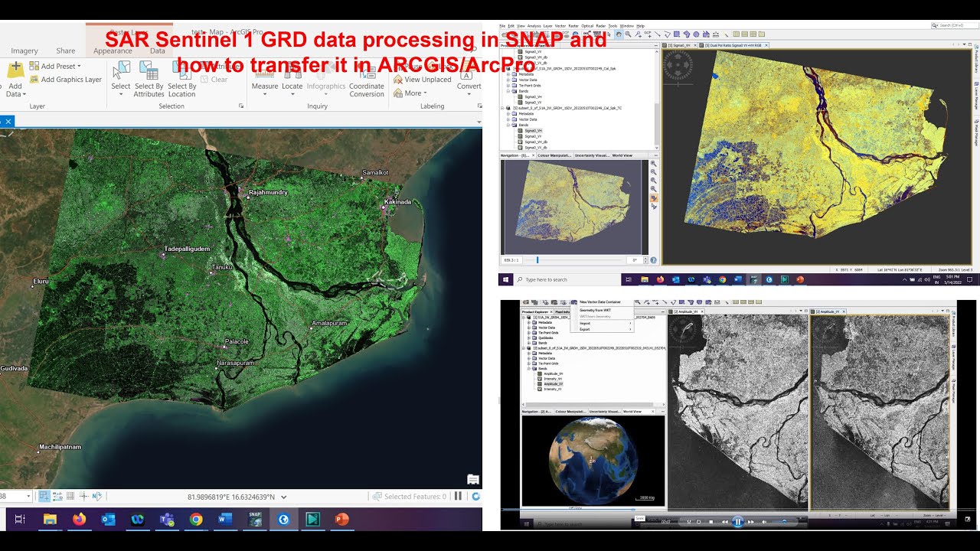Open the Raster menu in top SNAP window
This screenshot has height=551, width=980.
click(573, 26)
